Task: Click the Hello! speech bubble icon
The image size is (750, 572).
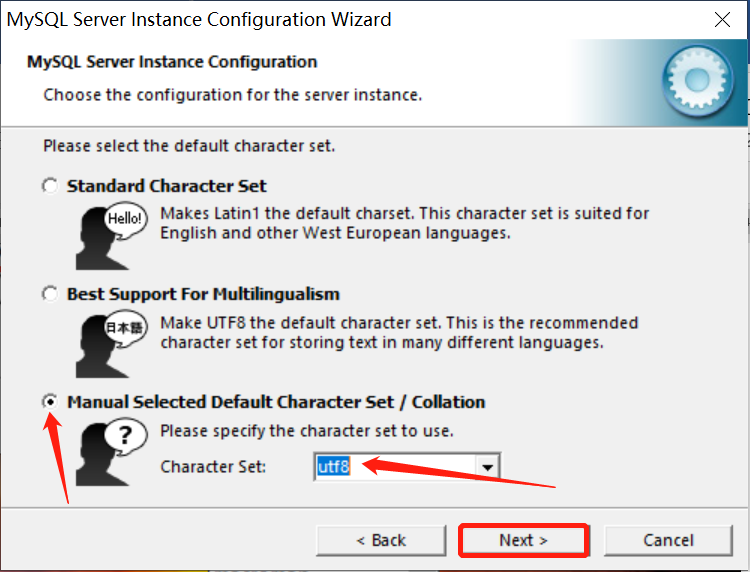Action: (111, 236)
